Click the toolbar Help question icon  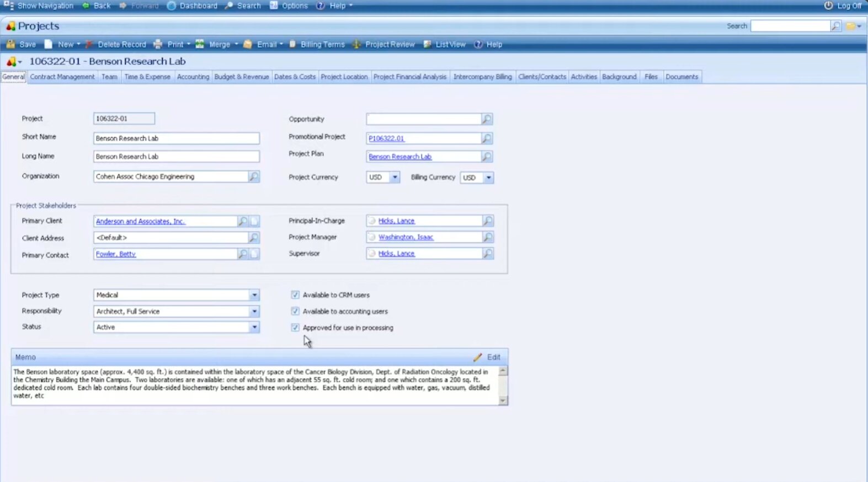click(x=478, y=44)
